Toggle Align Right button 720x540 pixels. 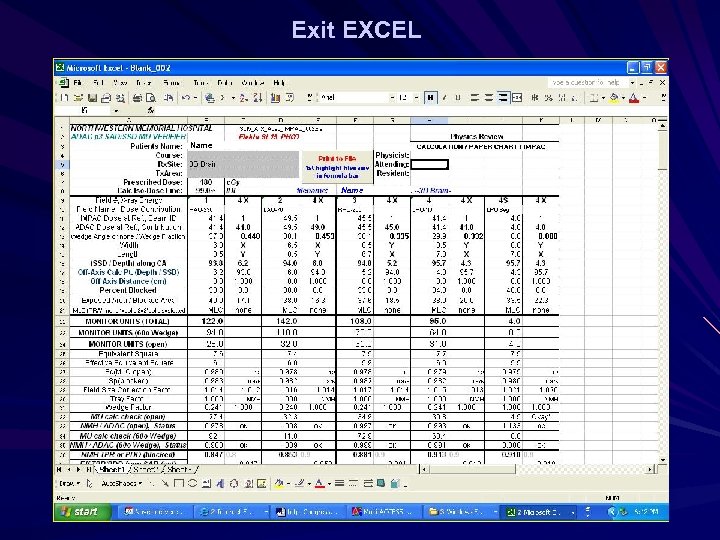503,98
